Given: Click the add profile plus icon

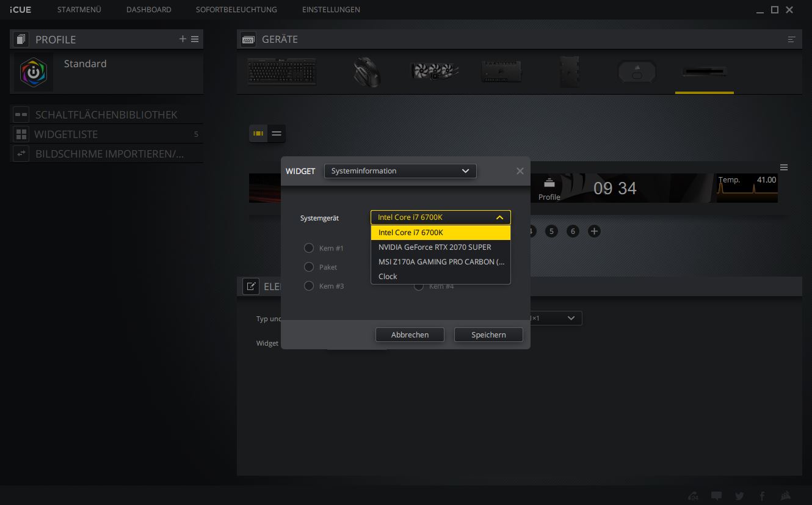Looking at the screenshot, I should pyautogui.click(x=183, y=39).
